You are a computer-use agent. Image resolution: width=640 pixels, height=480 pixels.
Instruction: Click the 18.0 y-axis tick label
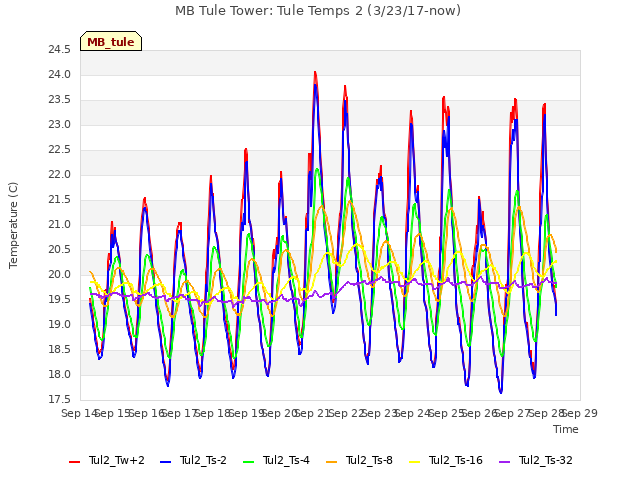pyautogui.click(x=60, y=374)
